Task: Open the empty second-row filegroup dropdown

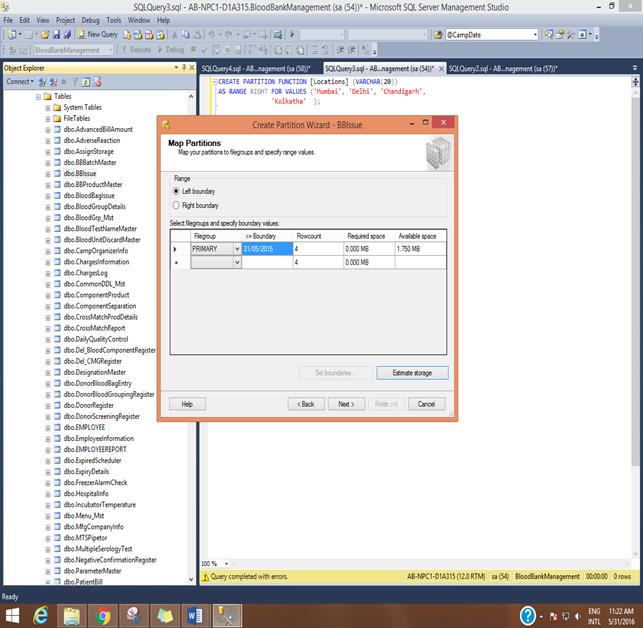Action: 237,262
